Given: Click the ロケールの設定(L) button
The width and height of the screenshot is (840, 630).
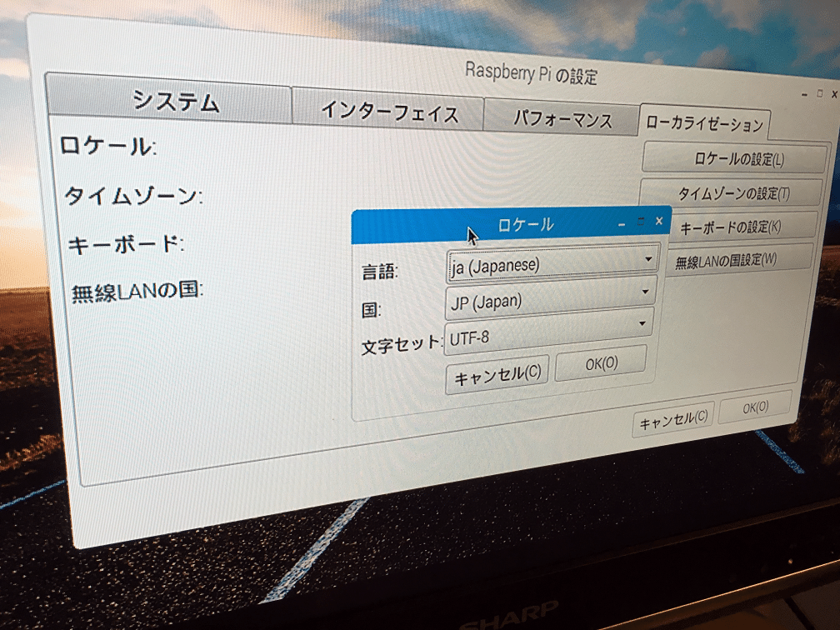Looking at the screenshot, I should click(734, 158).
